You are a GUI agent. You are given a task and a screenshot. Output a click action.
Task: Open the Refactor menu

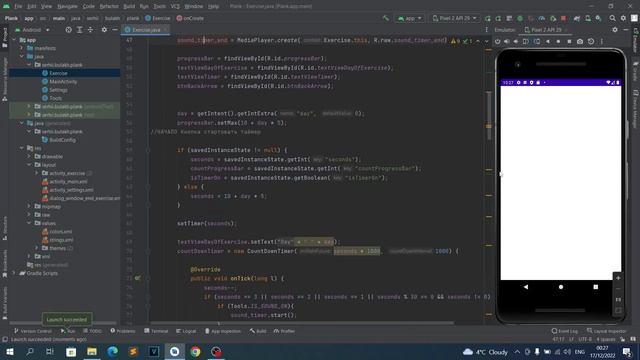pos(109,7)
